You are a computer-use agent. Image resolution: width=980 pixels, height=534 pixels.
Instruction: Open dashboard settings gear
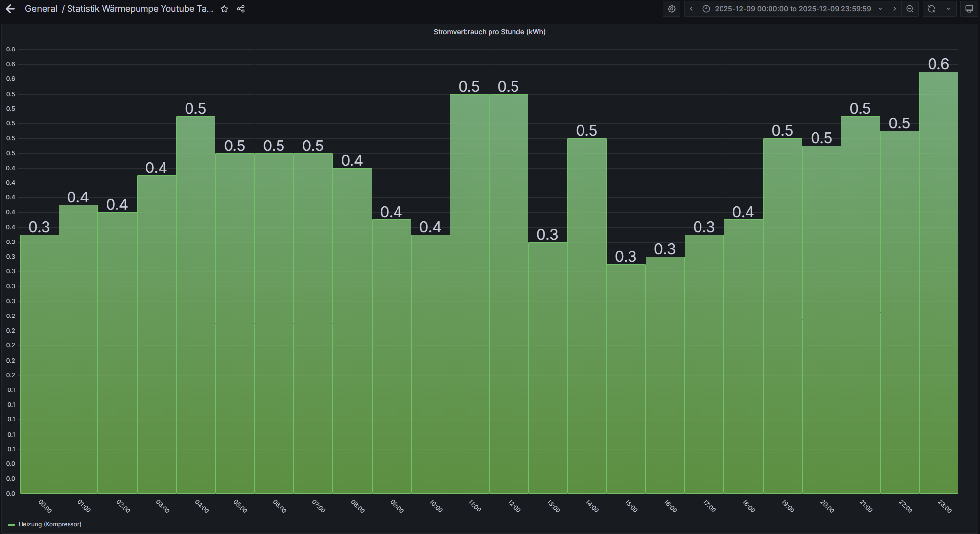point(672,9)
